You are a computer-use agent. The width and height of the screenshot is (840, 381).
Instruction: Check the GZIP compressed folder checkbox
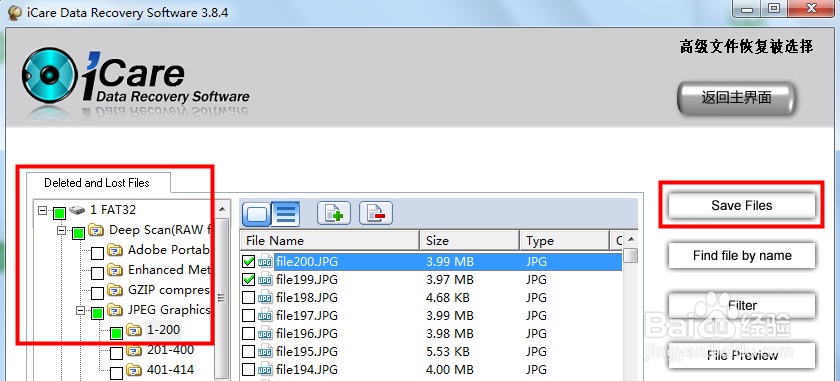click(x=97, y=293)
